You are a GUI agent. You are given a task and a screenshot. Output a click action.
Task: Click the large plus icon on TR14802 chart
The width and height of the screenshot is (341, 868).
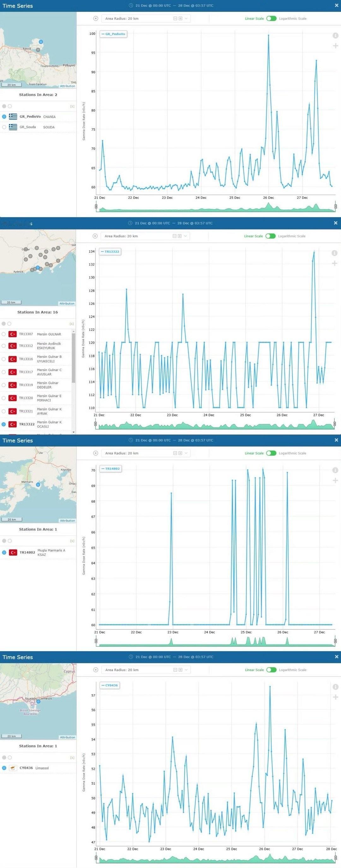(x=335, y=480)
